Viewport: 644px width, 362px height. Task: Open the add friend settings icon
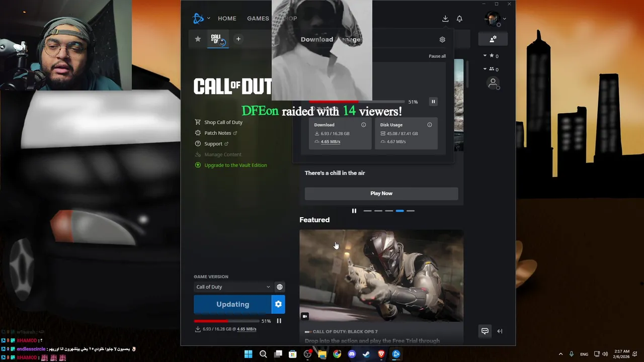[x=493, y=39]
